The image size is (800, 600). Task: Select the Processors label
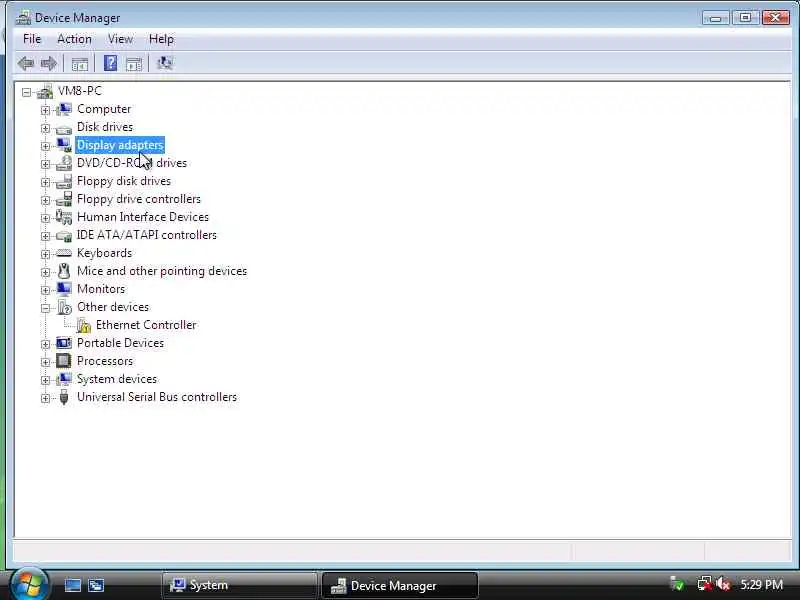click(x=105, y=361)
